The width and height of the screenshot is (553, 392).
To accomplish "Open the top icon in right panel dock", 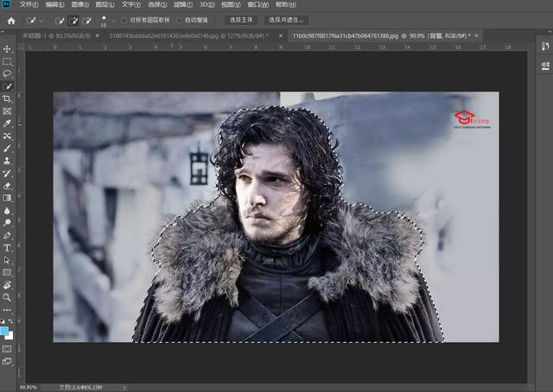I will (x=545, y=46).
